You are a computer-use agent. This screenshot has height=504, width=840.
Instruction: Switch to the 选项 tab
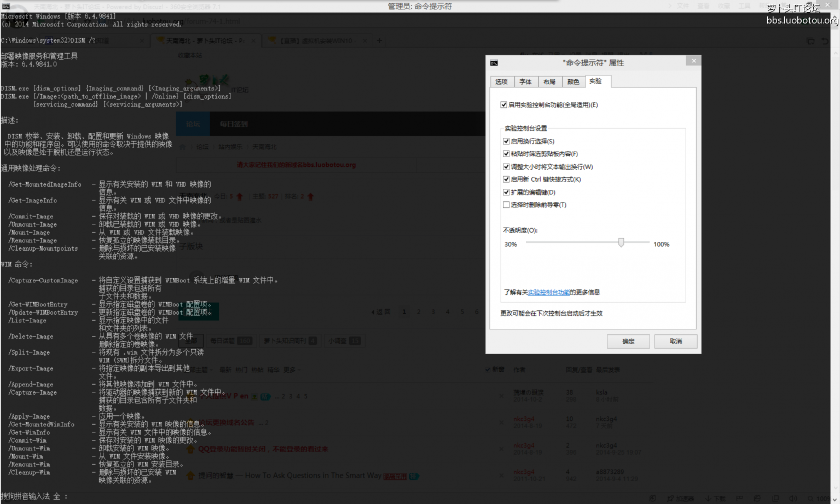501,82
